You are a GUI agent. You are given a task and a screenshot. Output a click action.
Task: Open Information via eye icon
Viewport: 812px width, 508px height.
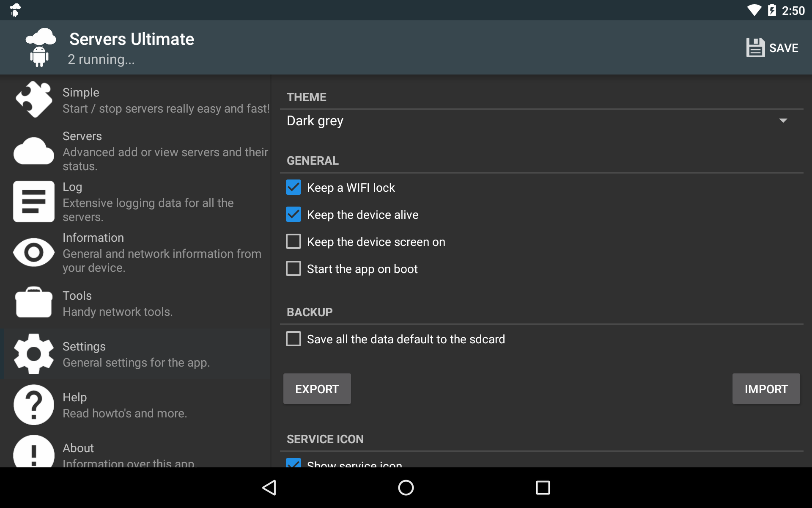tap(34, 252)
